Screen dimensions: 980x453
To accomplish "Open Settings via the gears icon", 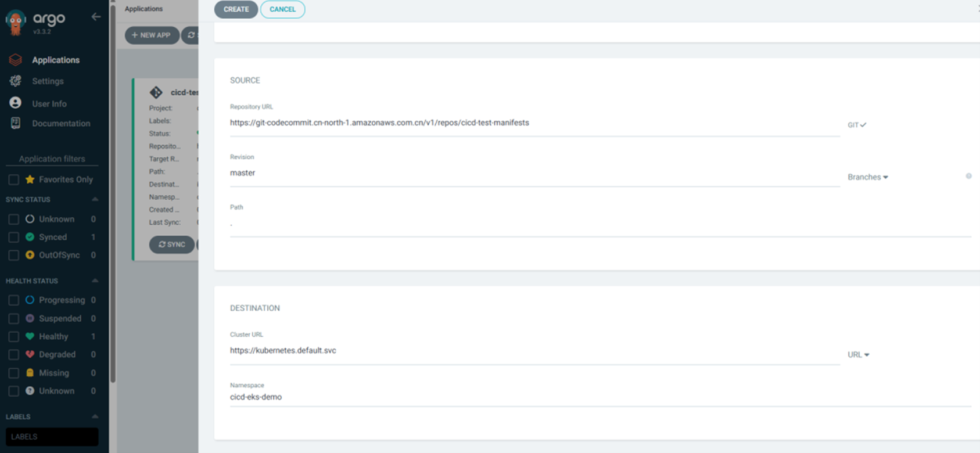I will [16, 81].
